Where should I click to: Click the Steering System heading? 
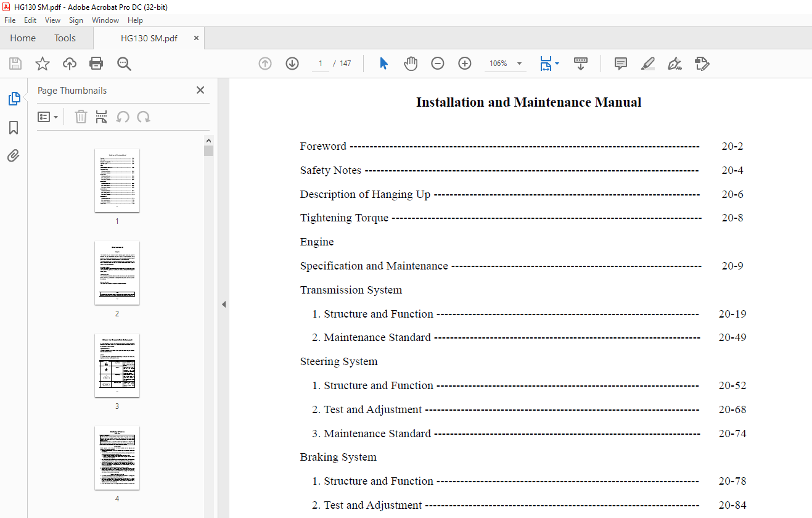[x=338, y=361]
